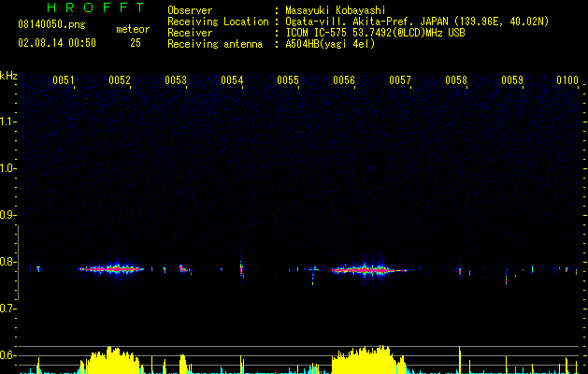Click the 0056 time marker
This screenshot has height=374, width=588.
tap(344, 80)
